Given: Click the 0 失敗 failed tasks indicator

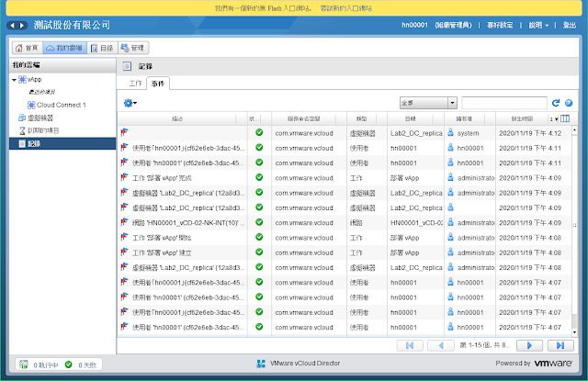Looking at the screenshot, I should [81, 364].
